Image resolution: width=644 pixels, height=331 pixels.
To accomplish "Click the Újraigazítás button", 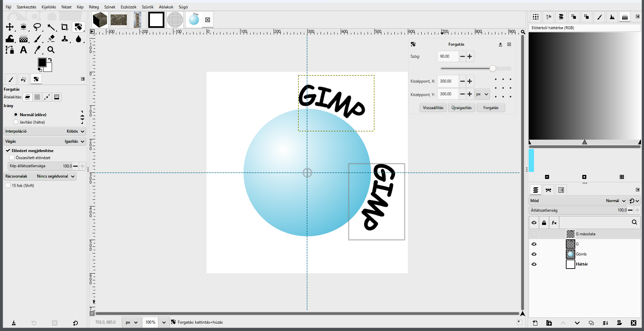I will [462, 108].
